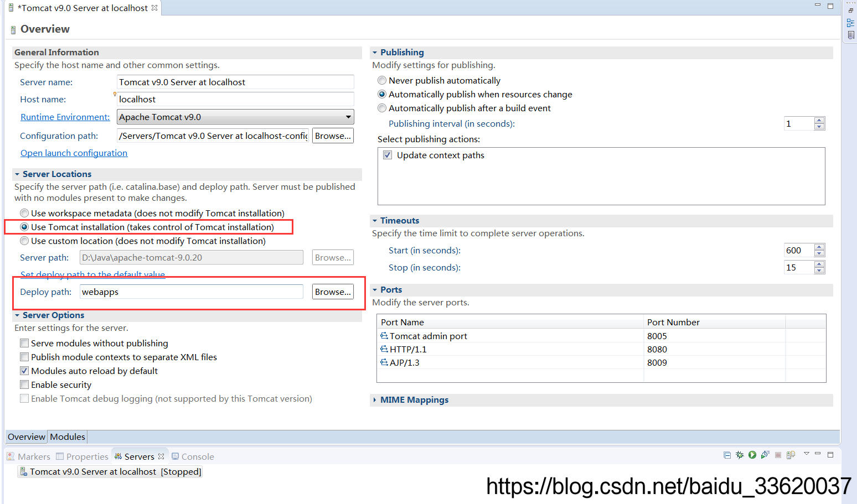
Task: Browse for the Configuration path
Action: pyautogui.click(x=333, y=136)
